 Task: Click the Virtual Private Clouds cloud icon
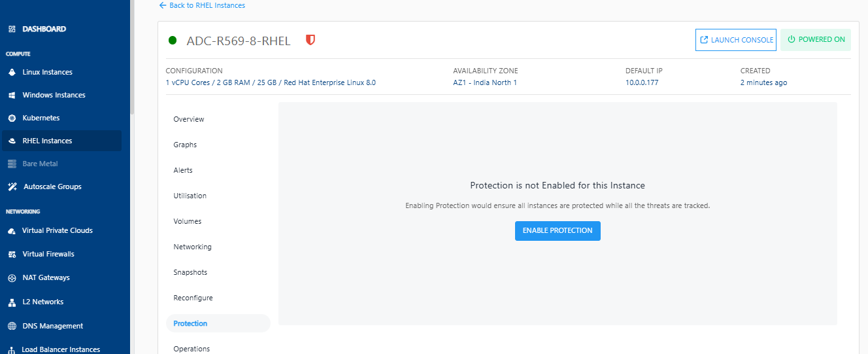[x=12, y=231]
